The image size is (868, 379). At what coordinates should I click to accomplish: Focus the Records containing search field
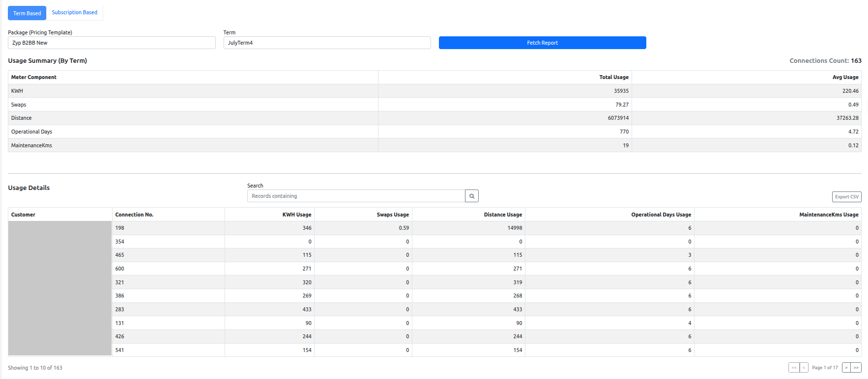pyautogui.click(x=356, y=196)
